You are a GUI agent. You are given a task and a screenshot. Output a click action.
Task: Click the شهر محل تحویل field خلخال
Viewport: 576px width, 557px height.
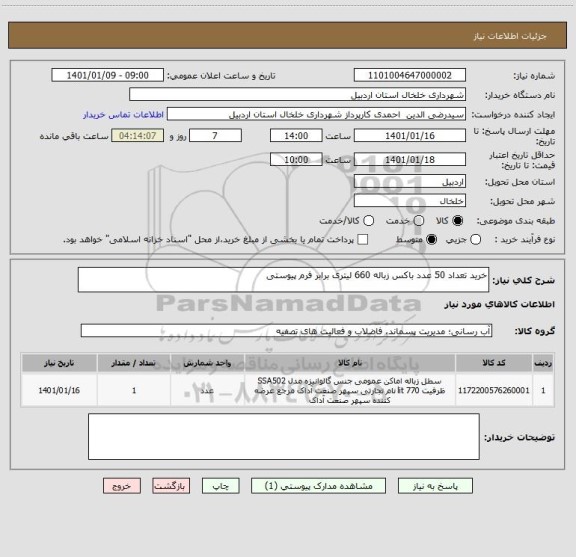coord(410,201)
